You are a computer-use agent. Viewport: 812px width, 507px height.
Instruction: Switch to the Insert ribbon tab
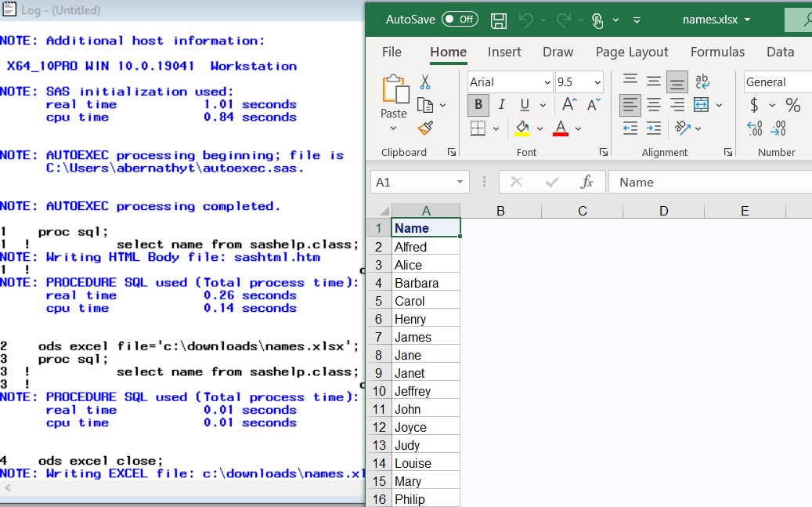tap(504, 52)
